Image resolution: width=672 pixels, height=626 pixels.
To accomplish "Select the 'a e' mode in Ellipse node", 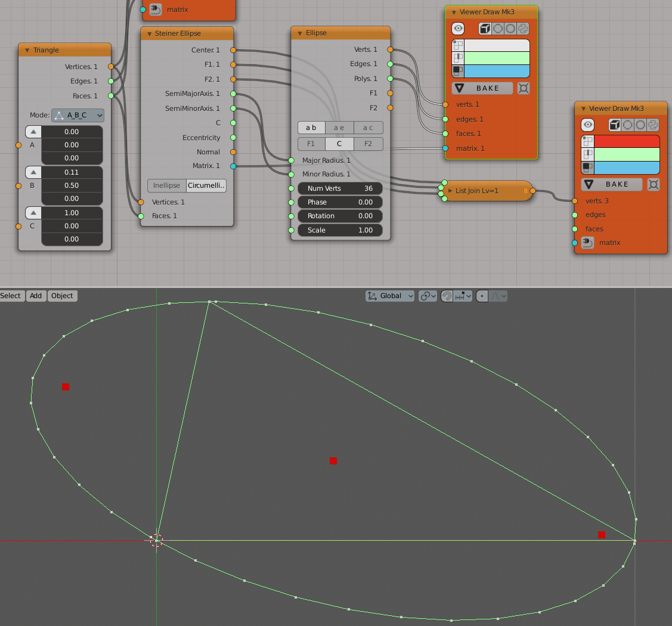I will (x=339, y=128).
